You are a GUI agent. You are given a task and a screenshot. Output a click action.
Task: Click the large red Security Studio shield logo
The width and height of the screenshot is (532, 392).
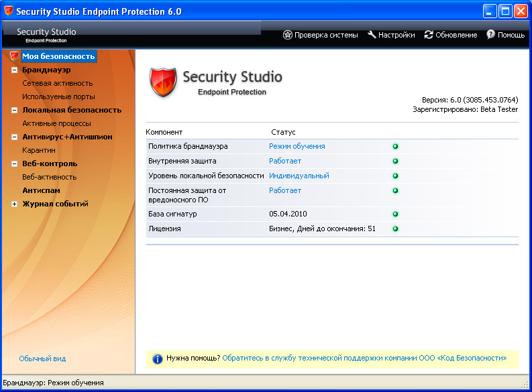(163, 82)
